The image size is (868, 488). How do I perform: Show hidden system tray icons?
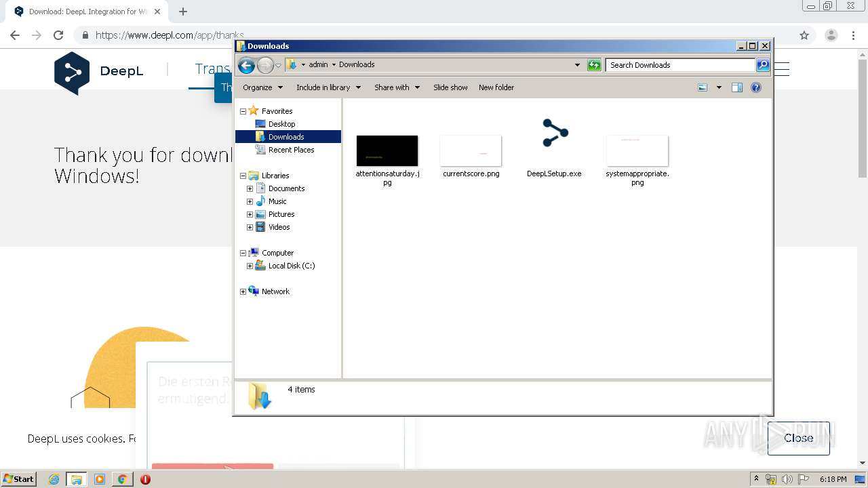pos(756,479)
